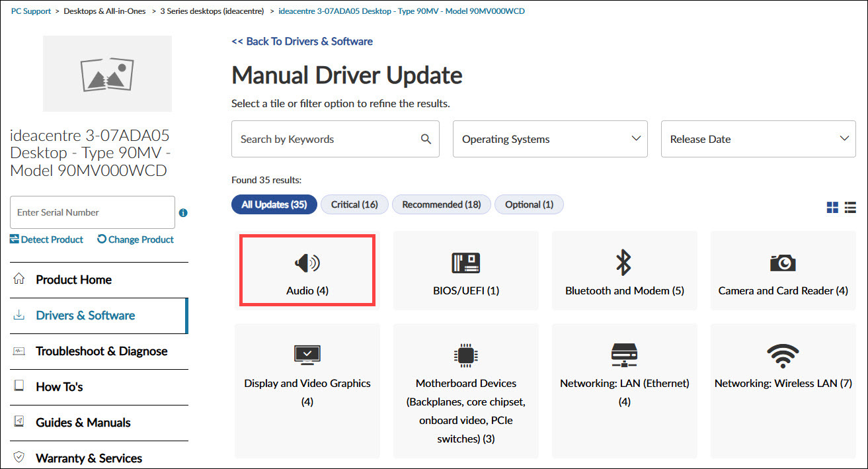Click the Enter Serial Number field
The image size is (868, 469).
[x=93, y=212]
